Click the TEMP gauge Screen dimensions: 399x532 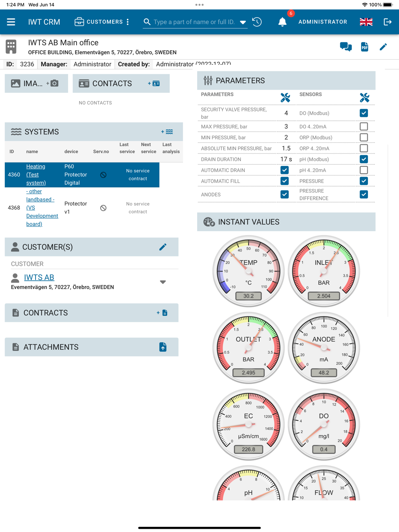click(249, 271)
